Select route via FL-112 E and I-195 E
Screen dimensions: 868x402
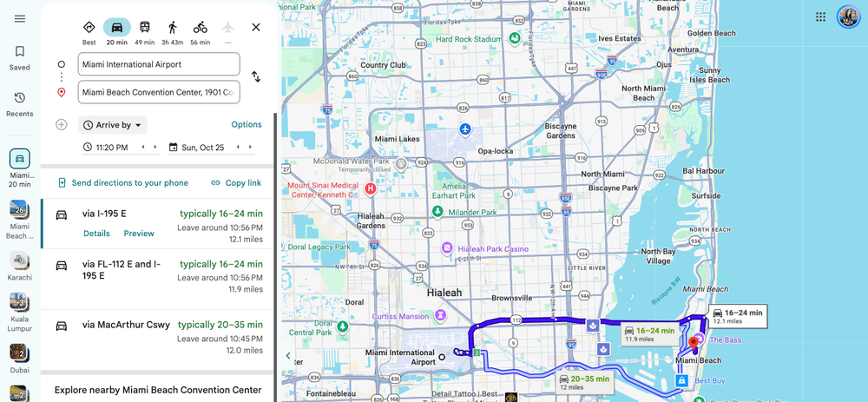(158, 279)
